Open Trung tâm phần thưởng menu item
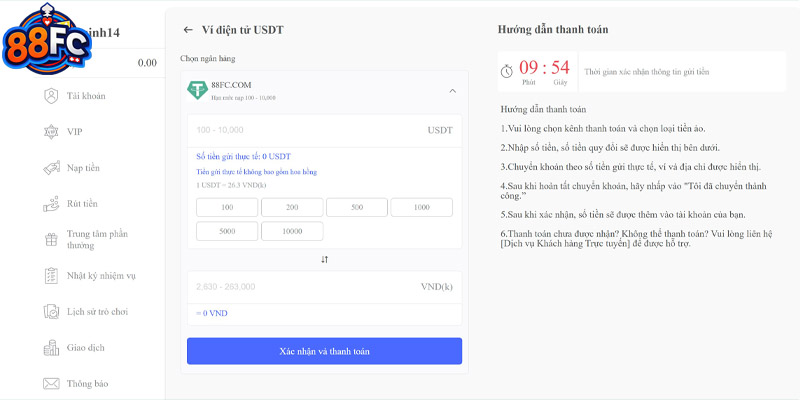The width and height of the screenshot is (800, 400). (97, 240)
